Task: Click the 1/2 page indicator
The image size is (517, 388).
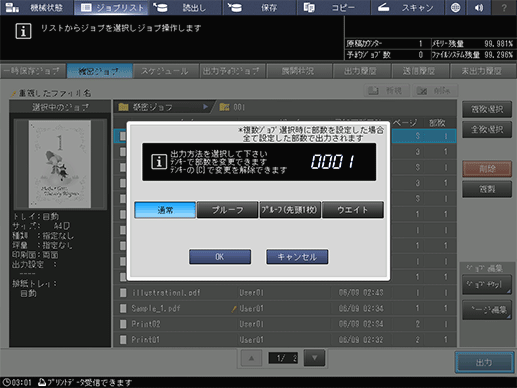Action: [283, 358]
